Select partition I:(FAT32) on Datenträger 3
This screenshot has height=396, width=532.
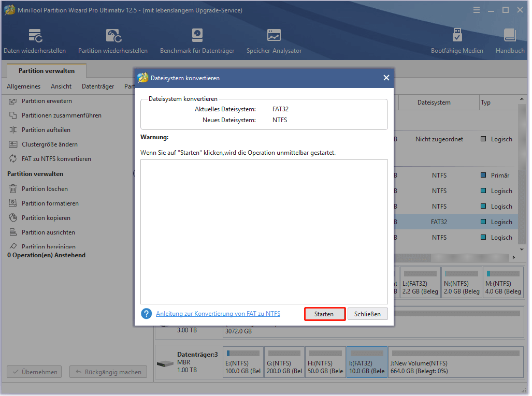click(366, 362)
